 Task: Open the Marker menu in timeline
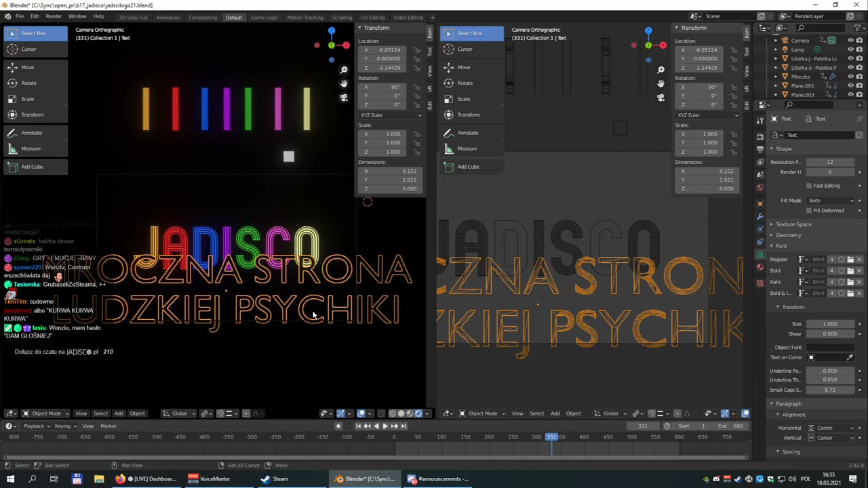click(x=108, y=426)
